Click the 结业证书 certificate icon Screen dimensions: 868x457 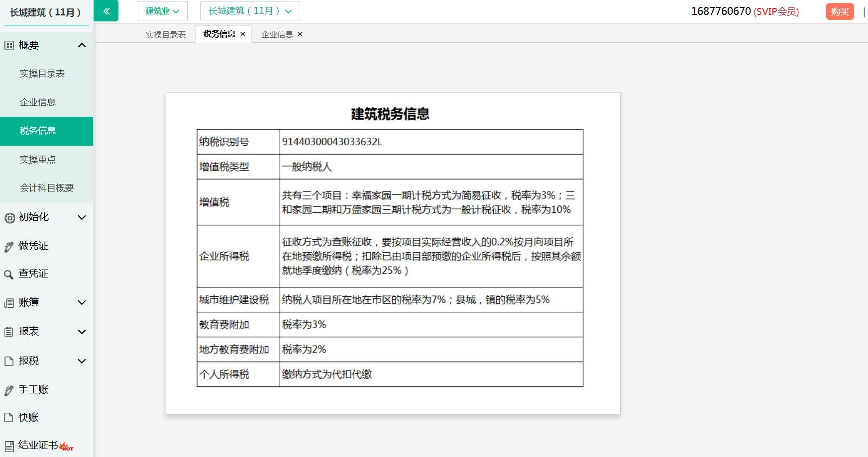coord(9,446)
